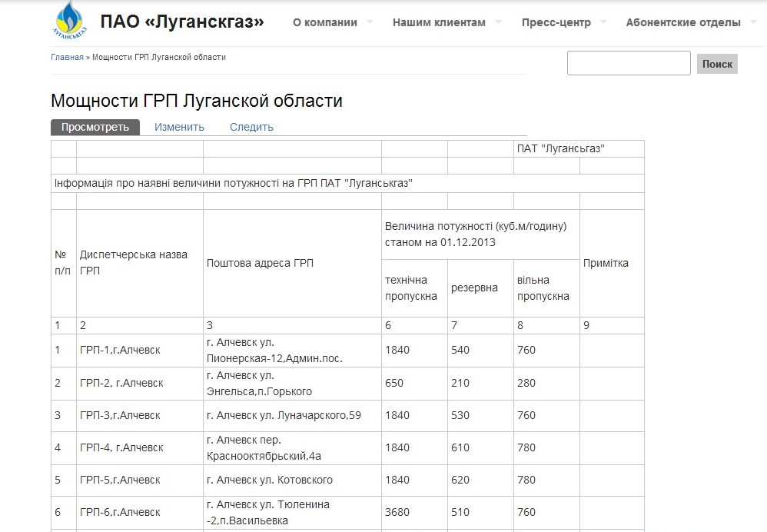The width and height of the screenshot is (767, 532).
Task: Select the 650 capacity value cell
Action: point(414,383)
